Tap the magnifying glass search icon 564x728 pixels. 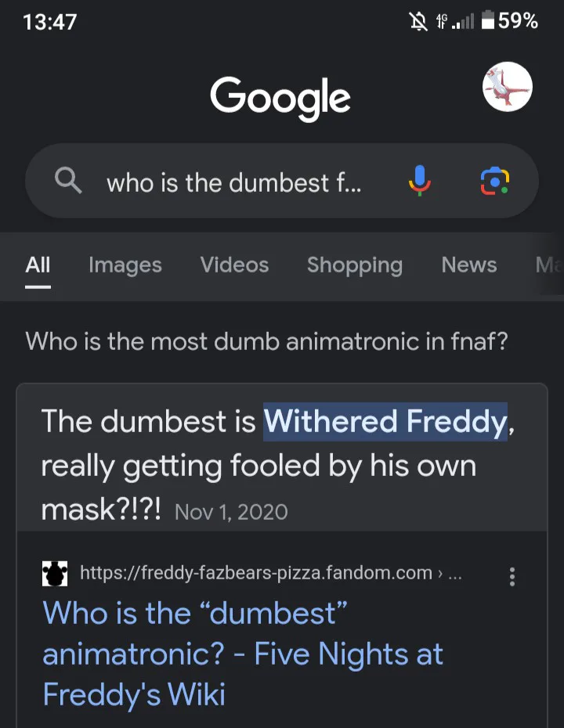tap(68, 181)
